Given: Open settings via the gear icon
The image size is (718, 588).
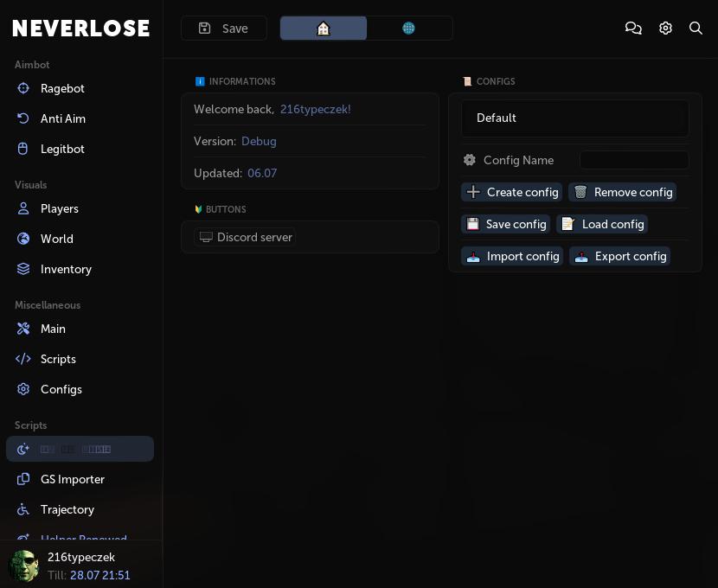Looking at the screenshot, I should (x=665, y=28).
